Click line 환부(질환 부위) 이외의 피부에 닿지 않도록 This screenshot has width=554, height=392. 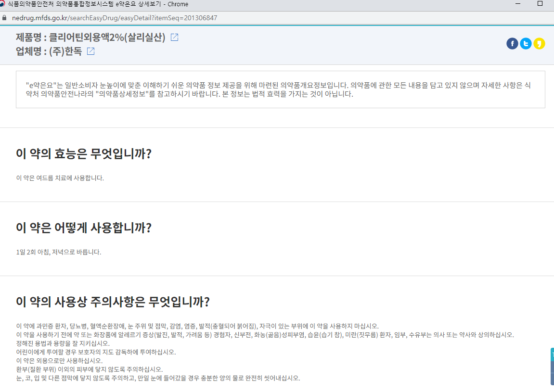click(90, 369)
